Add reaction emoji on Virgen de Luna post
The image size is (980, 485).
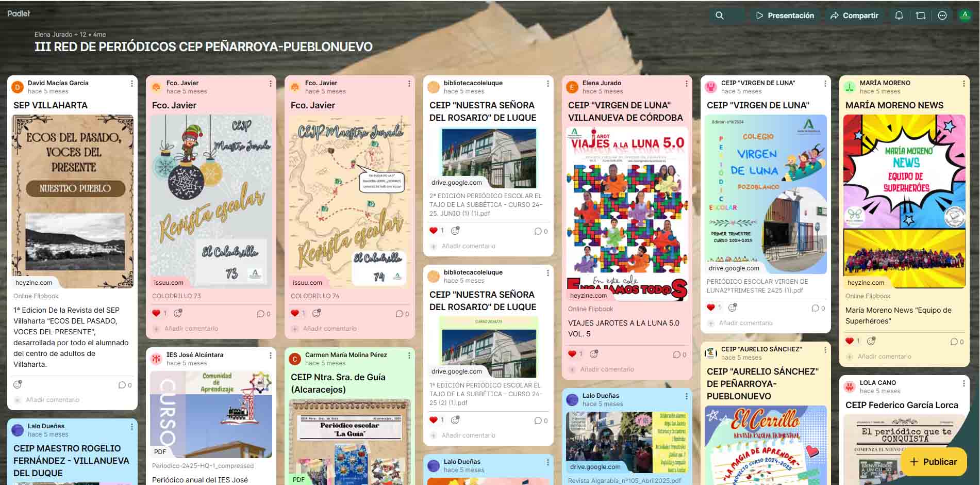tap(733, 308)
